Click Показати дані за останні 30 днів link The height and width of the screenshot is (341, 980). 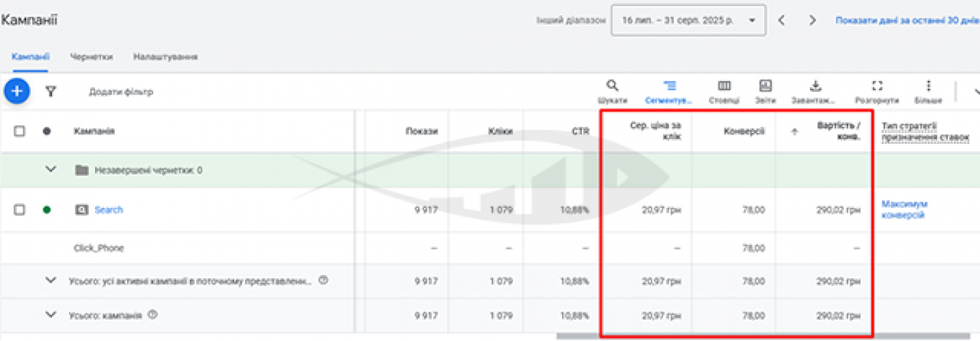(x=908, y=21)
